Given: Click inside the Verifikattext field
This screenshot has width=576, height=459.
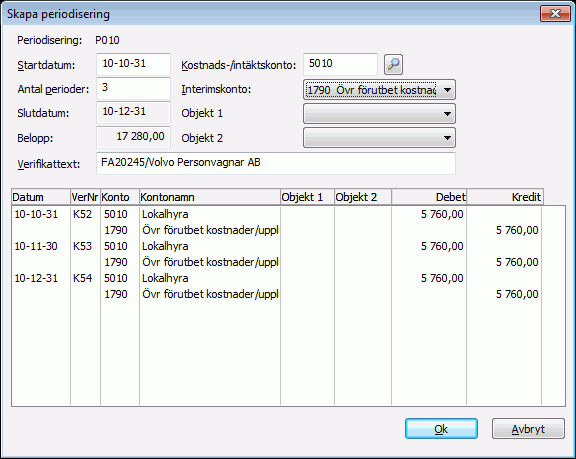Looking at the screenshot, I should [276, 163].
